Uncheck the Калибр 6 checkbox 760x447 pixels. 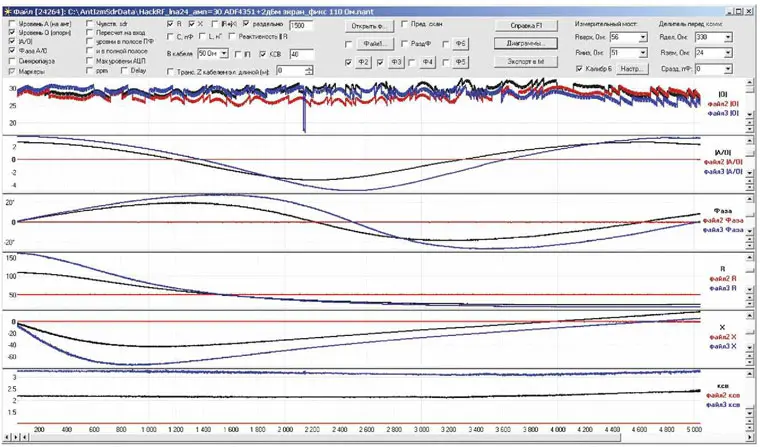tap(580, 68)
